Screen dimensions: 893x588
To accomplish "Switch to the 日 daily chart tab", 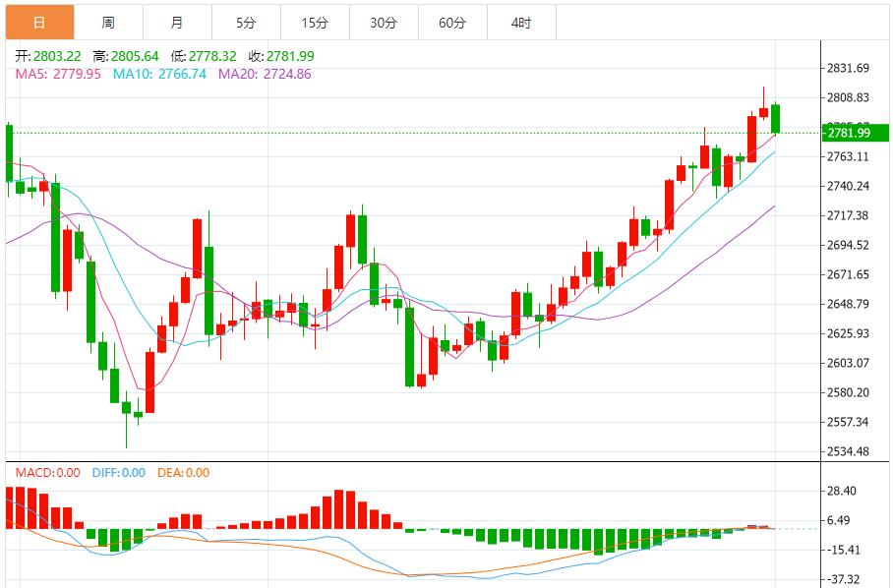I will (x=39, y=20).
